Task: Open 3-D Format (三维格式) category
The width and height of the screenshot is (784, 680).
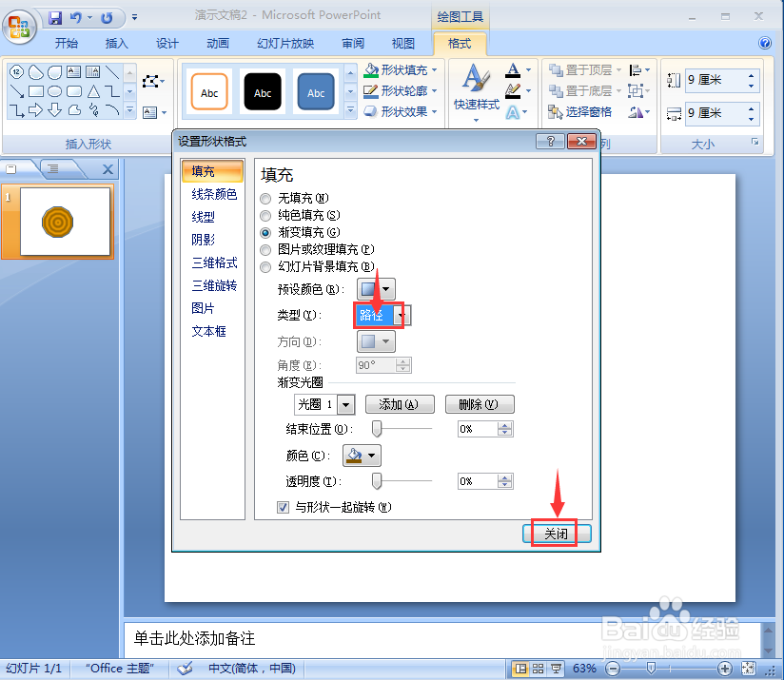Action: pos(214,262)
